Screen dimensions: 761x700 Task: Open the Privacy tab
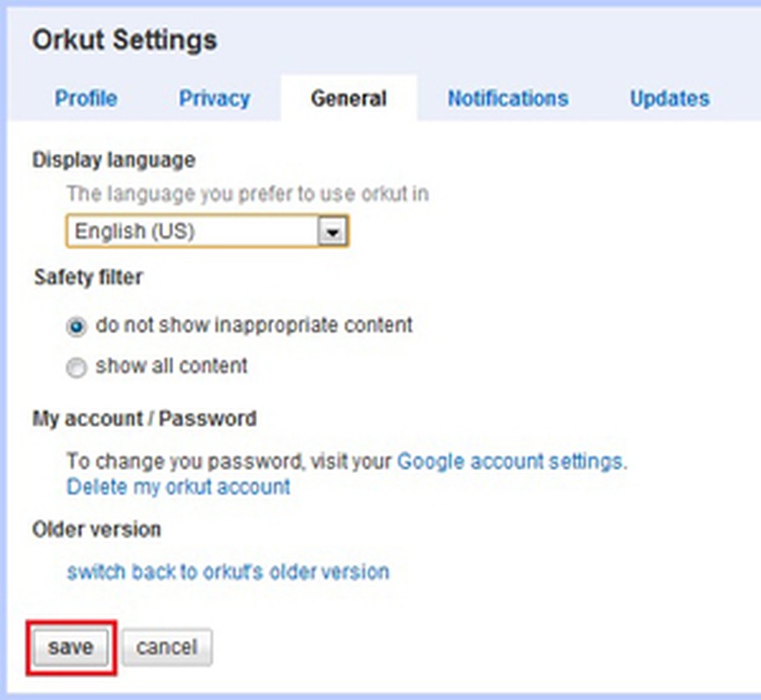click(x=214, y=99)
